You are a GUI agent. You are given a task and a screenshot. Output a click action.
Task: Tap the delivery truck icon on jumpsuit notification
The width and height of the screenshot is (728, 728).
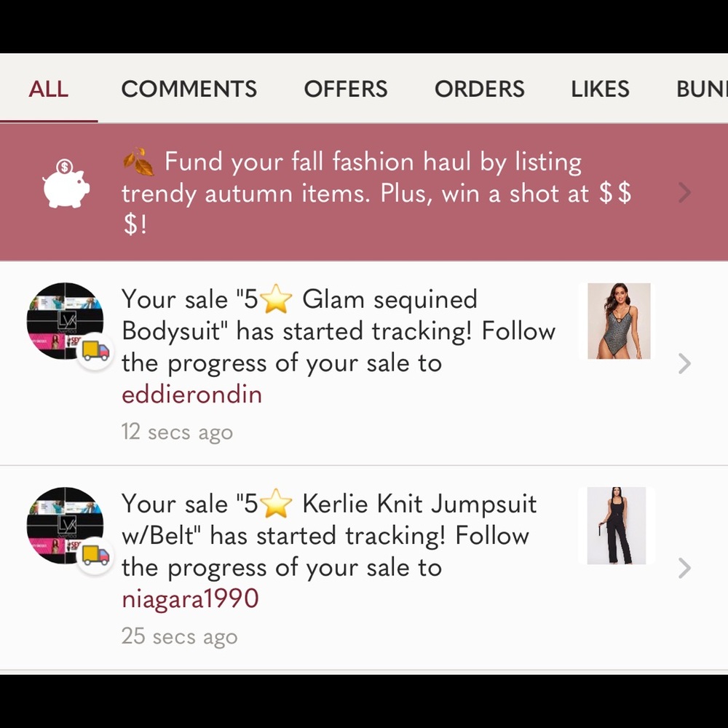[x=95, y=555]
